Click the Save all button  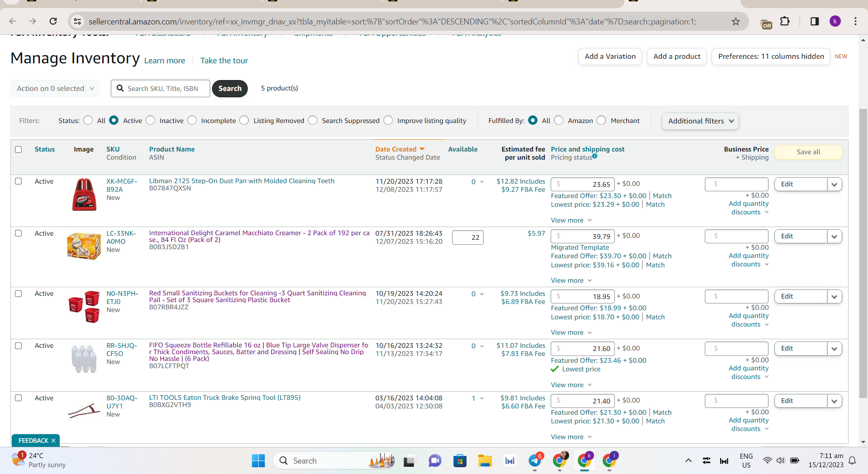tap(808, 152)
